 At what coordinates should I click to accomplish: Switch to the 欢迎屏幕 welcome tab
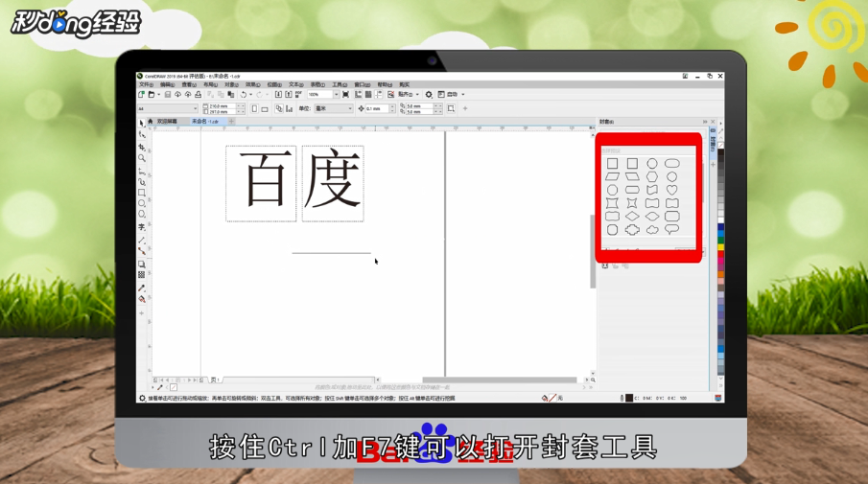pos(167,122)
